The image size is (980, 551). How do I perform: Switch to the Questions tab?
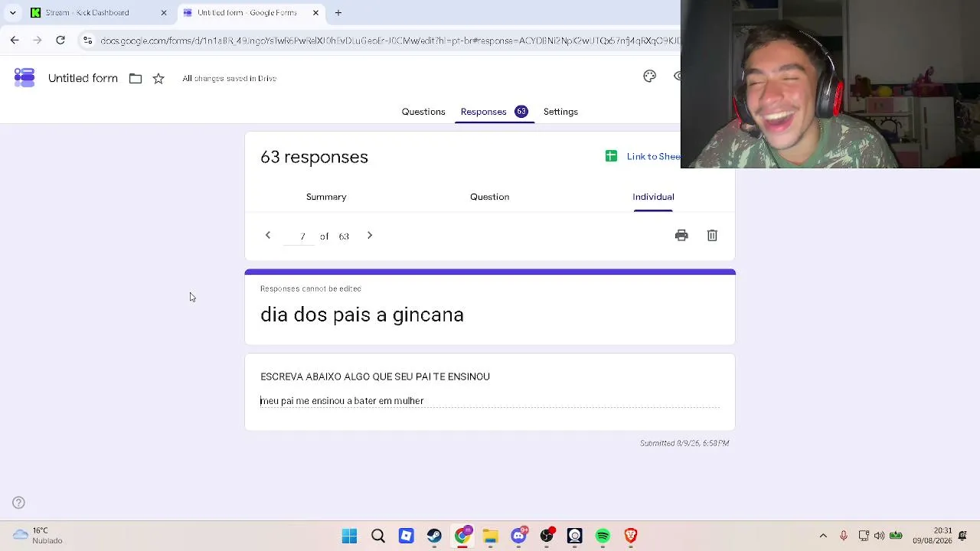tap(423, 112)
